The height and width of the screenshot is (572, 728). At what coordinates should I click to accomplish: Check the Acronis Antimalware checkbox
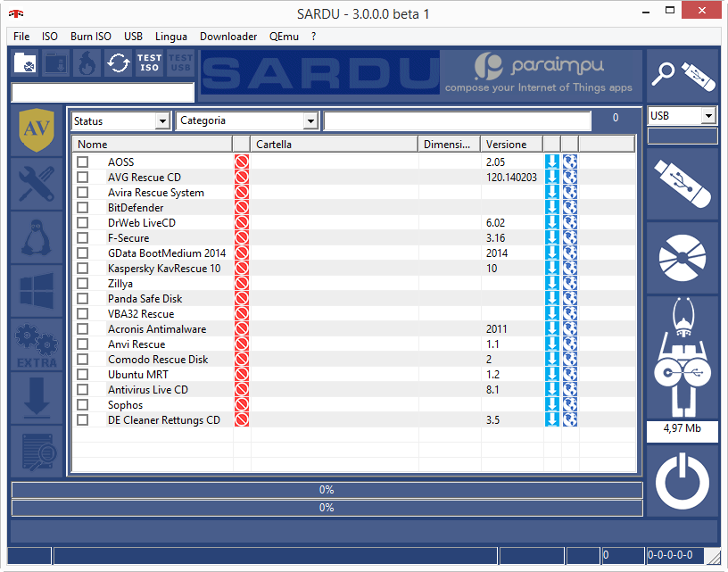pyautogui.click(x=83, y=329)
